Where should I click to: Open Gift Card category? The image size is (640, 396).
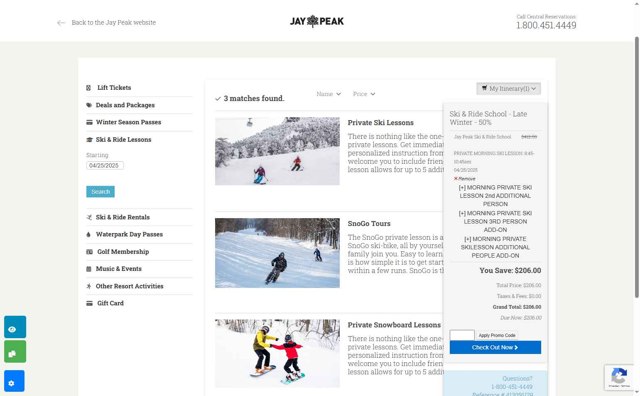(111, 303)
